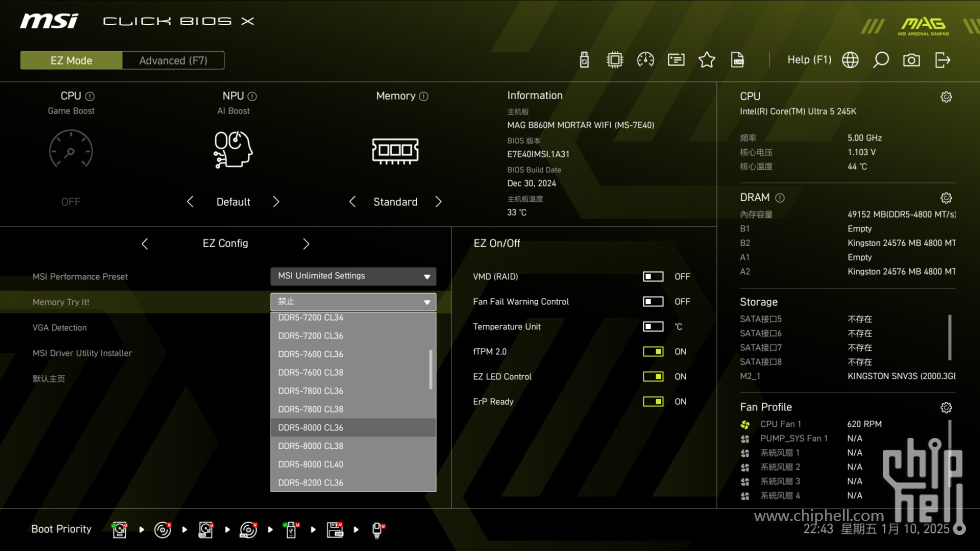This screenshot has height=551, width=980.
Task: Choose DDR5-8000 CL40 option
Action: click(353, 465)
